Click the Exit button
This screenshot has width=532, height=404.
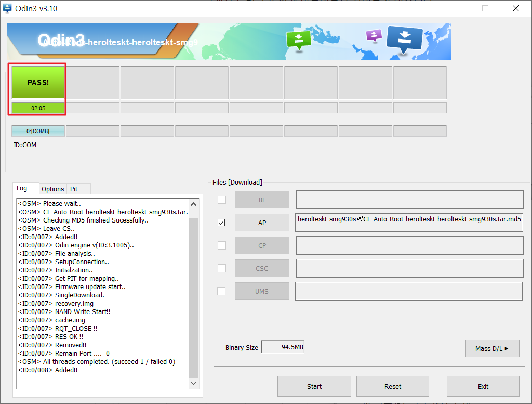pyautogui.click(x=483, y=386)
